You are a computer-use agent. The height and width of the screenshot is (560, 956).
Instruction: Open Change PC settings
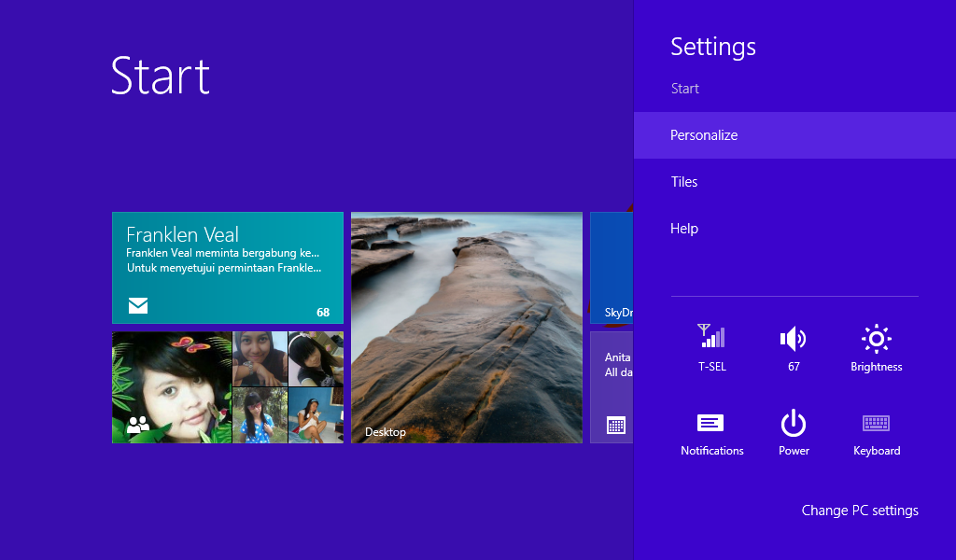point(859,511)
